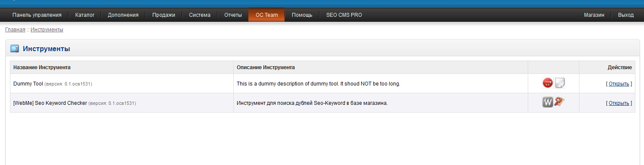The image size is (644, 165).
Task: Open the Помощь menu
Action: click(302, 15)
